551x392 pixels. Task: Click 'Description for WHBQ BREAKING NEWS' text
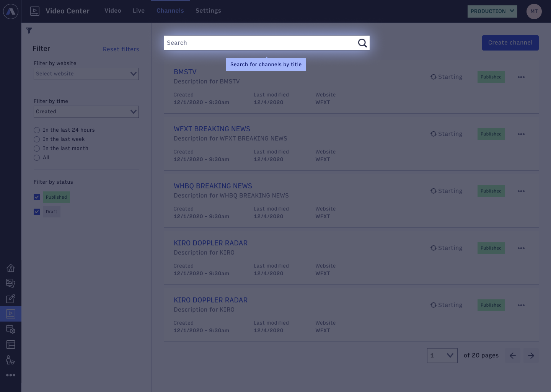[x=231, y=196]
